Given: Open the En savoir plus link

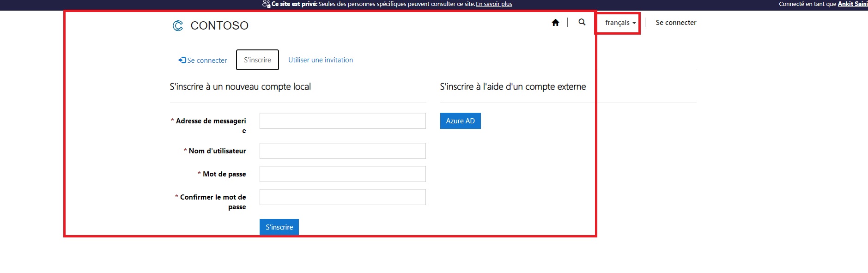Looking at the screenshot, I should point(494,4).
